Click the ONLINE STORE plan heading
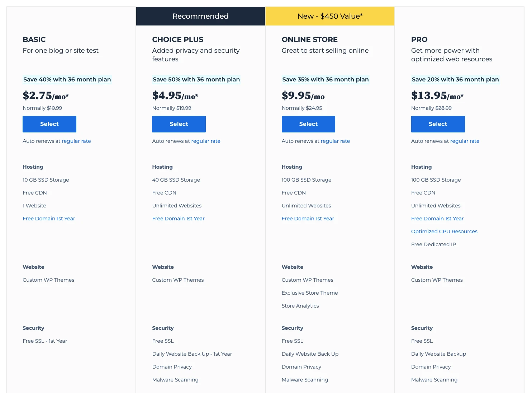Viewport: 532px width, 393px height. tap(310, 39)
